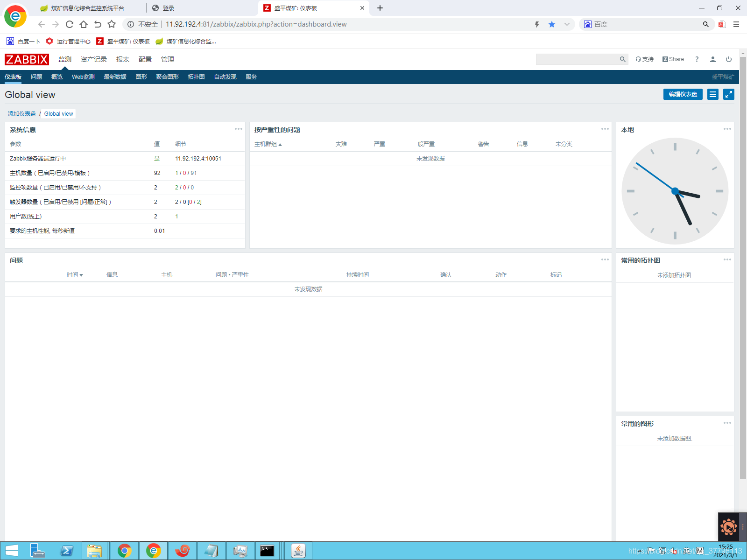The width and height of the screenshot is (747, 560).
Task: Toggle fullscreen mode with expand icon
Action: [729, 94]
